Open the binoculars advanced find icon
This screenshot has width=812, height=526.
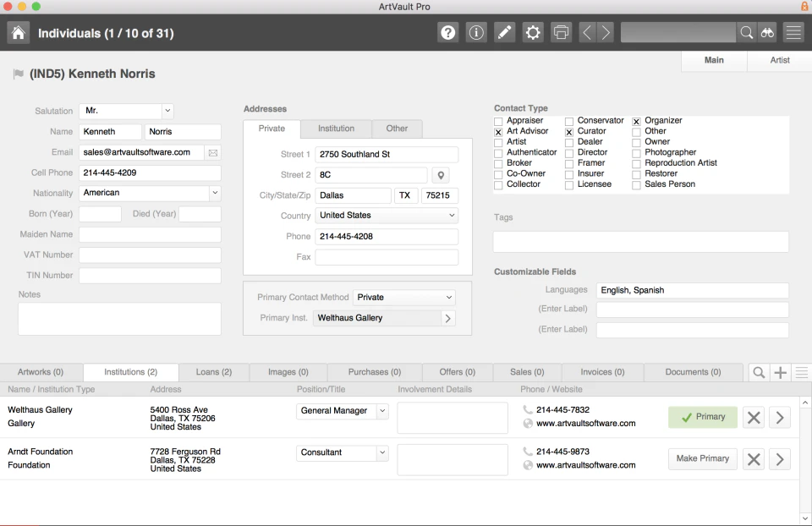(767, 31)
